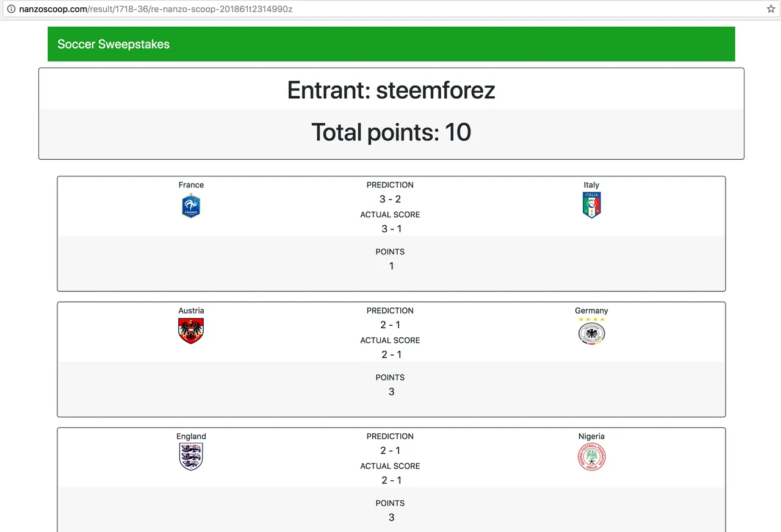Click the Italy team crest
781x532 pixels.
[x=591, y=206]
